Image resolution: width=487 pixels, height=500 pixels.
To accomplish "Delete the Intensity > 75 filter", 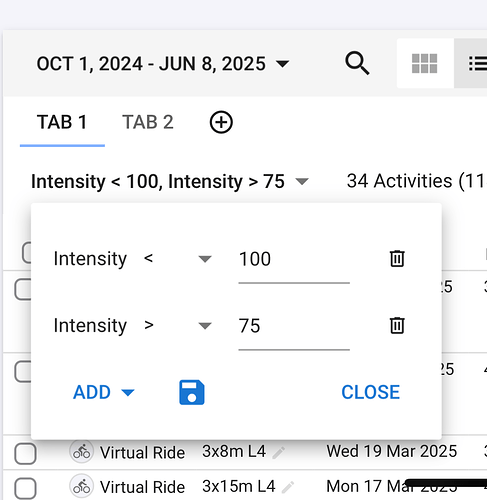I will (x=397, y=325).
